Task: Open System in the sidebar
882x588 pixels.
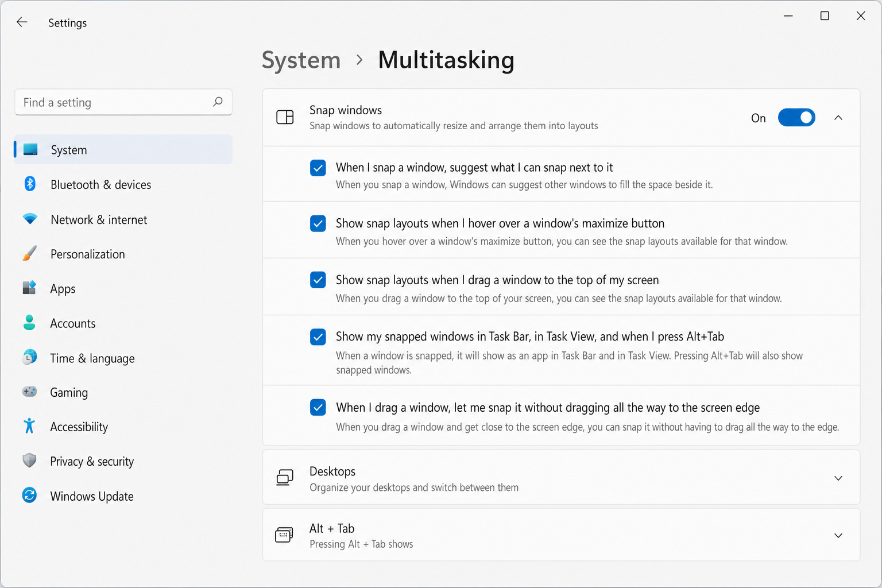Action: coord(123,149)
